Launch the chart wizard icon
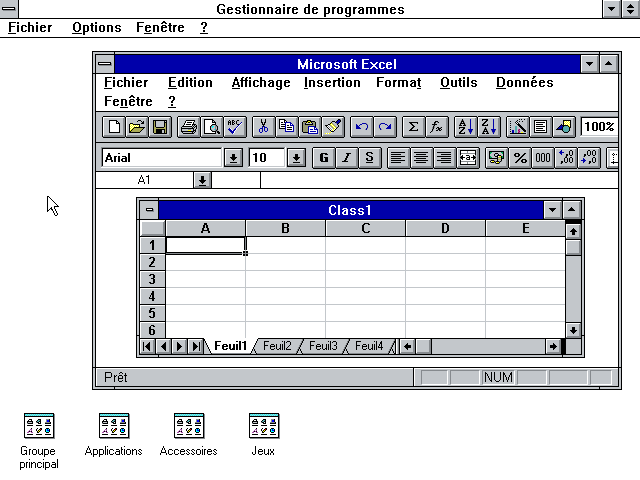 pos(518,127)
